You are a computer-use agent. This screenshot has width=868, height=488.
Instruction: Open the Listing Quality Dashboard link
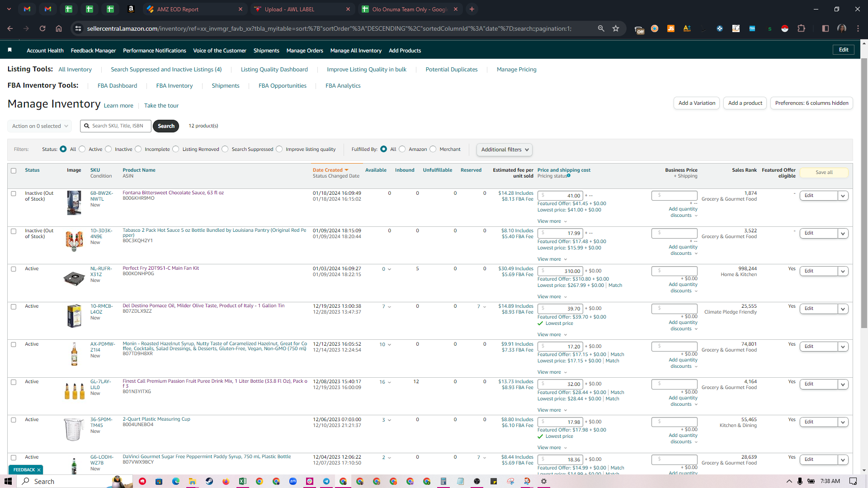(274, 70)
